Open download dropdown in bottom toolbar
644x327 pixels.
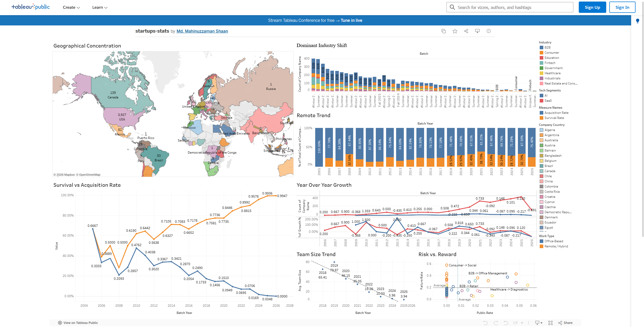[539, 323]
